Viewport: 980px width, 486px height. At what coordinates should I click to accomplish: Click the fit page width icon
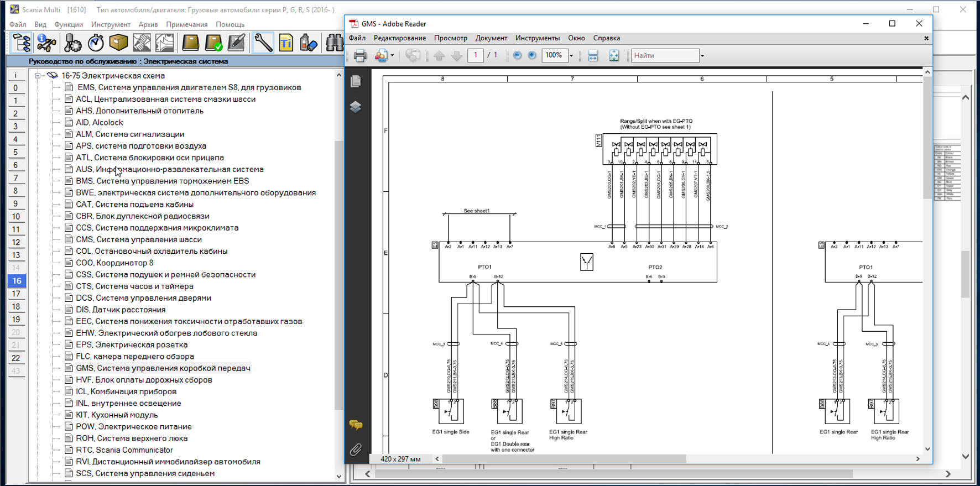(x=593, y=55)
